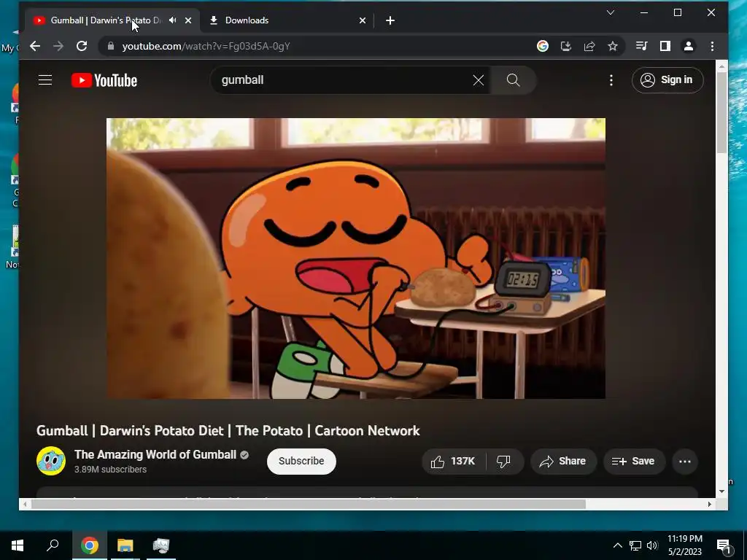Click the vertical scrollbar down arrow
This screenshot has width=747, height=560.
pos(721,491)
